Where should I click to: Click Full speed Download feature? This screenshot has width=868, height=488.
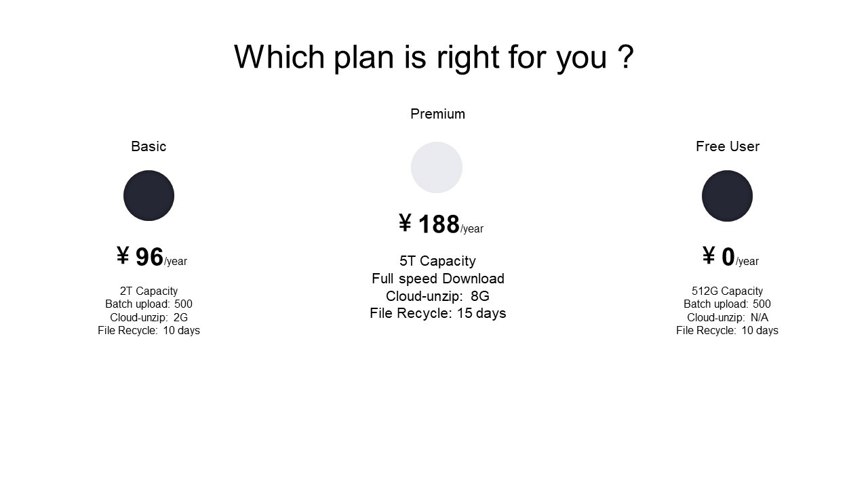coord(438,279)
